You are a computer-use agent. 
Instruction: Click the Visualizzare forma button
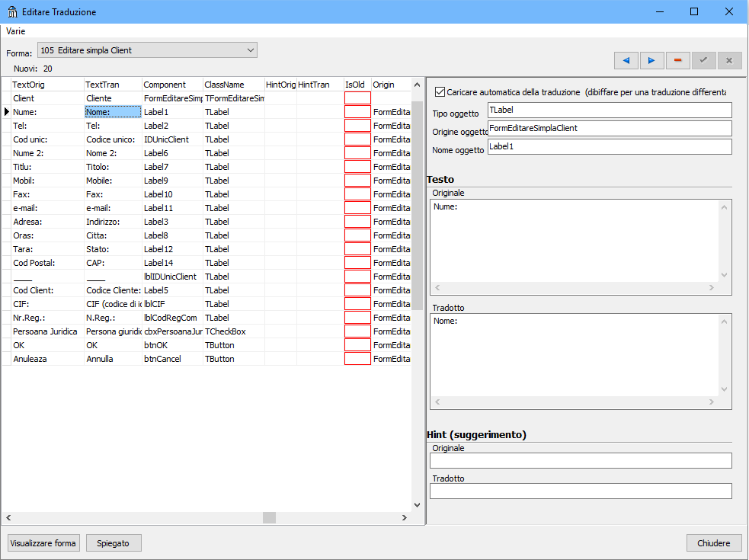tap(43, 543)
